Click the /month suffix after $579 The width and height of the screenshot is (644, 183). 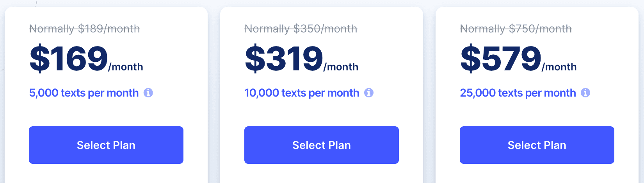559,67
